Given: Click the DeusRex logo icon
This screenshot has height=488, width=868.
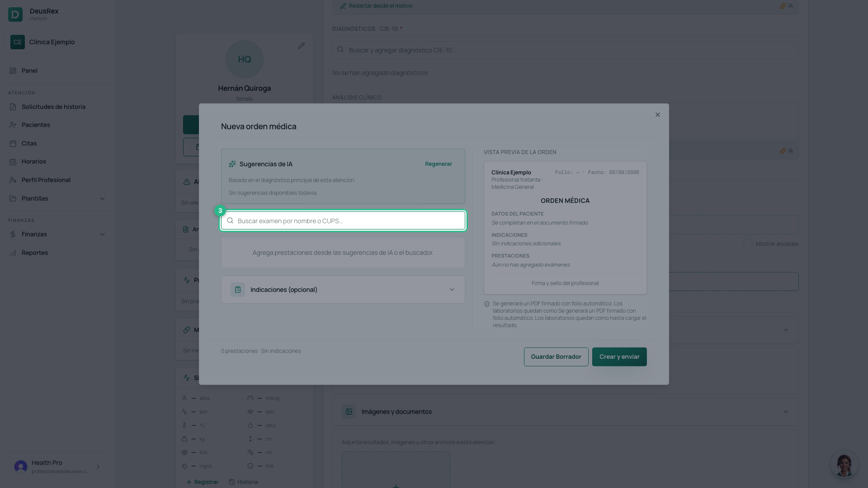Looking at the screenshot, I should tap(15, 14).
